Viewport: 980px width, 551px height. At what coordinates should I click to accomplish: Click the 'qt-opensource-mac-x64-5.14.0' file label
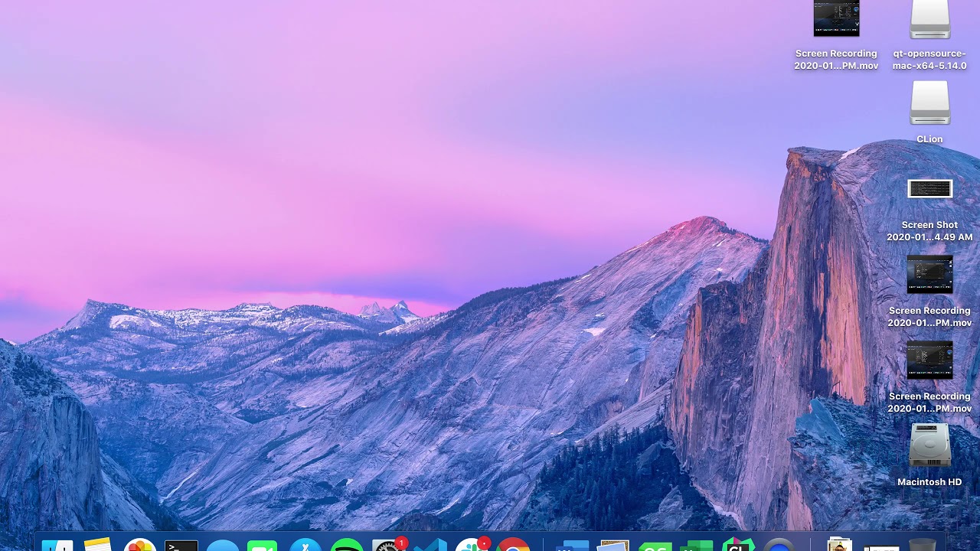pyautogui.click(x=929, y=60)
